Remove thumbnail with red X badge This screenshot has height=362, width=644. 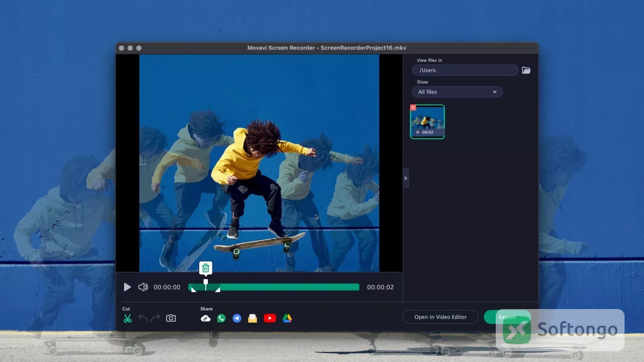tap(413, 108)
